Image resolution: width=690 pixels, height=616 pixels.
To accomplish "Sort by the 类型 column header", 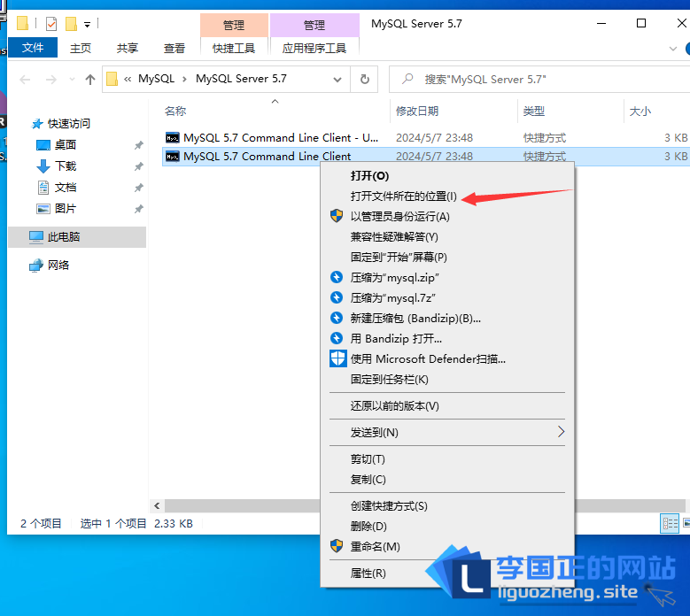I will point(534,112).
